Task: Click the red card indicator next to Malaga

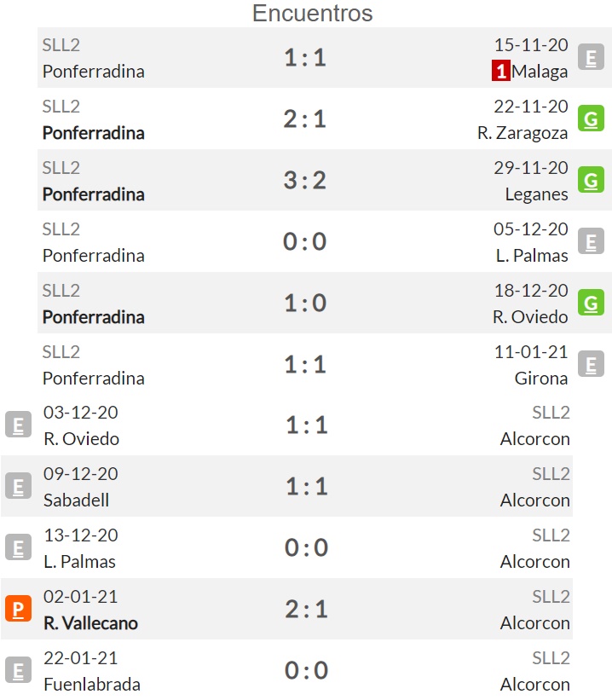Action: pos(501,71)
